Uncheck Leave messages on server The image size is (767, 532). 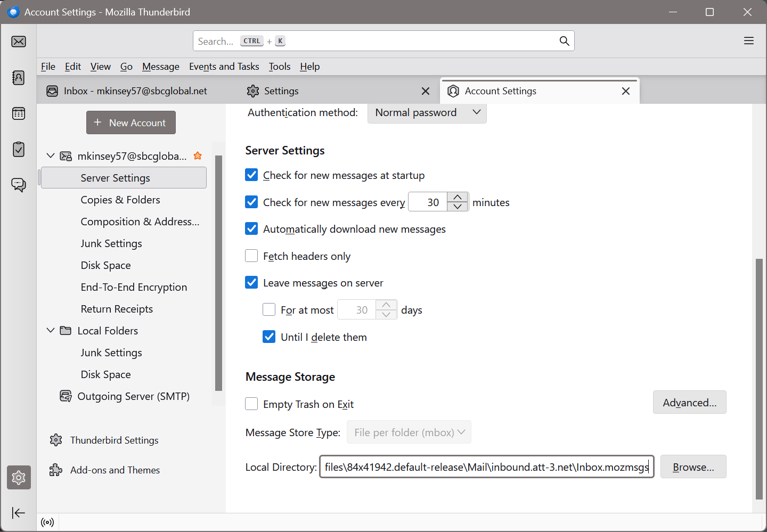[x=251, y=283]
